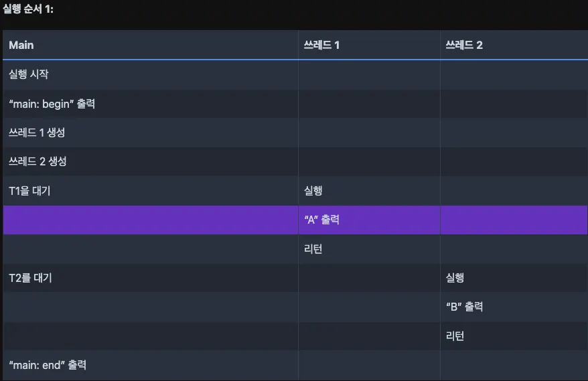This screenshot has height=381, width=588.
Task: Click empty 쓰레드 1 cell beside 실행 시작
Action: point(369,74)
